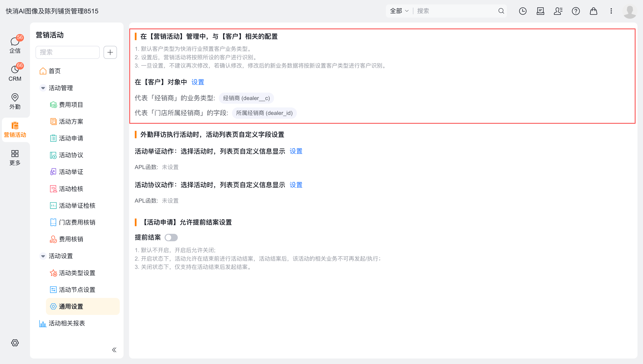
Task: Open 活动举证检核 menu item
Action: coord(73,206)
